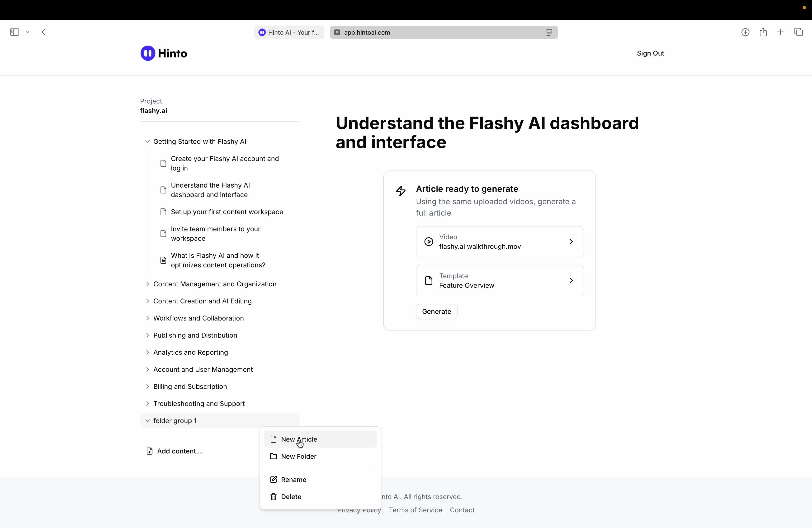Show the tab overview icon
812x528 pixels.
(798, 32)
